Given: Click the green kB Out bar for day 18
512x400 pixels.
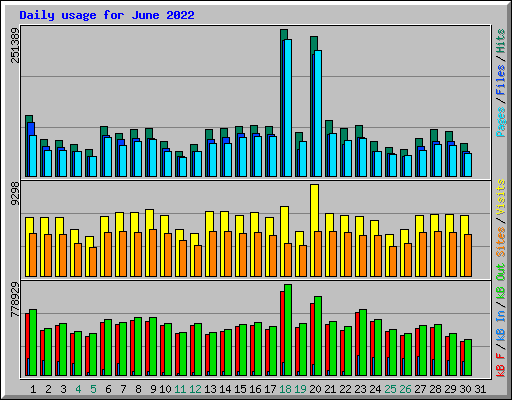Looking at the screenshot, I should coord(288,330).
